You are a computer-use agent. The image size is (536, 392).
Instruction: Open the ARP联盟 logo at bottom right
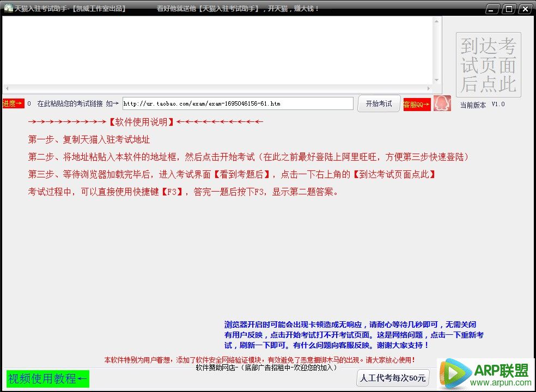486,373
